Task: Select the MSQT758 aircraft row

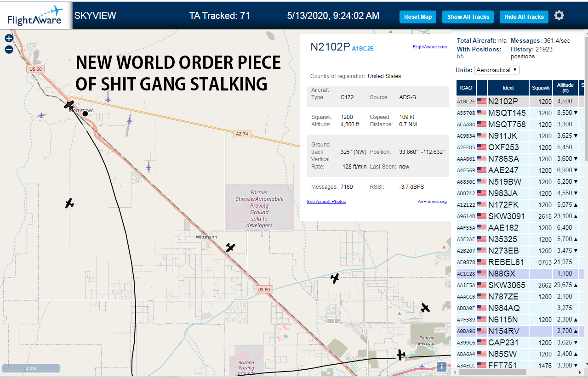Action: tap(520, 124)
